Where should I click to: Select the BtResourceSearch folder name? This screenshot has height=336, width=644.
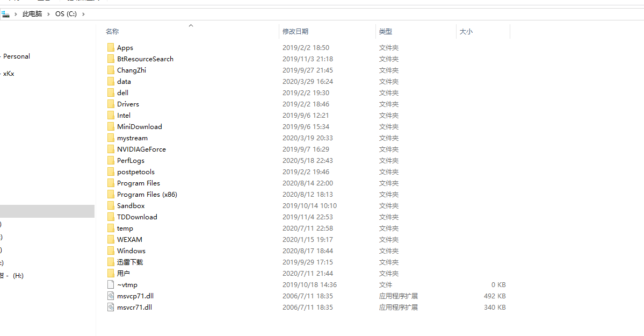(x=145, y=59)
